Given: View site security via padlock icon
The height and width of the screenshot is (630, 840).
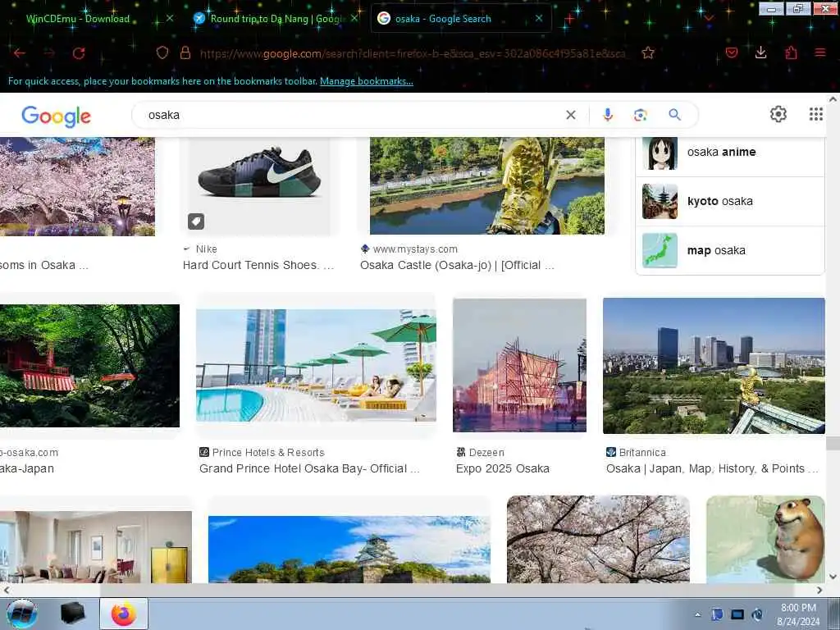Looking at the screenshot, I should coord(185,52).
